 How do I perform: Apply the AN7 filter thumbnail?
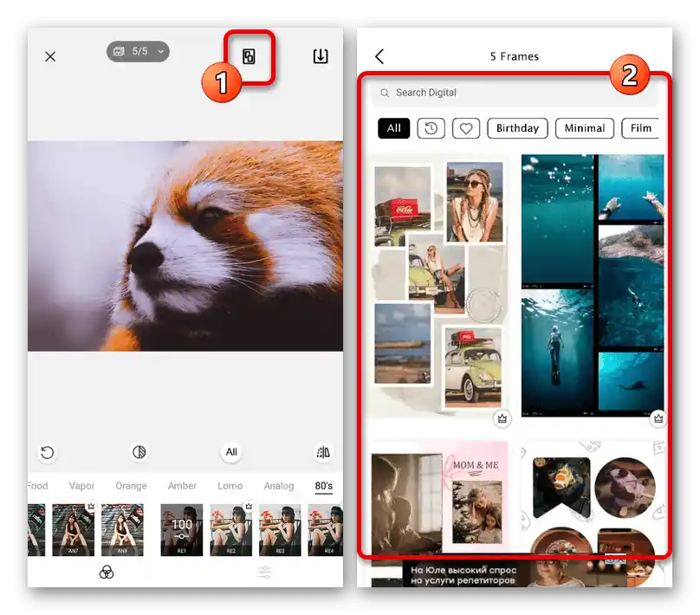click(74, 530)
